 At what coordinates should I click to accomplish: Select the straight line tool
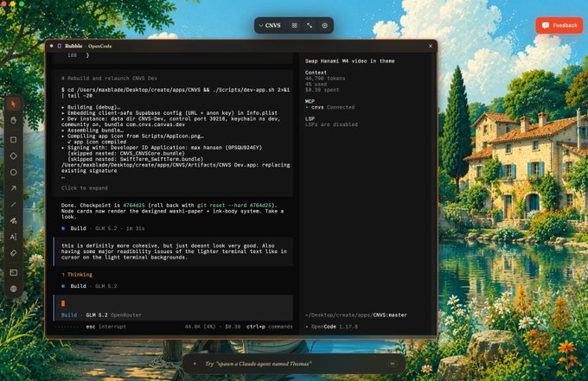14,204
